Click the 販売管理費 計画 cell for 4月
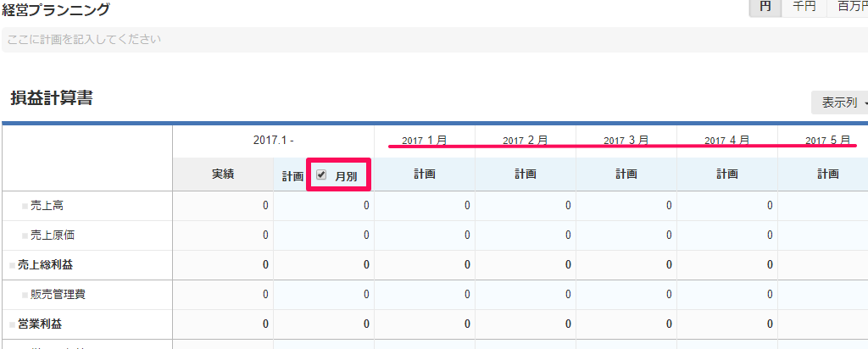Viewport: 868px width, 349px height. [726, 295]
